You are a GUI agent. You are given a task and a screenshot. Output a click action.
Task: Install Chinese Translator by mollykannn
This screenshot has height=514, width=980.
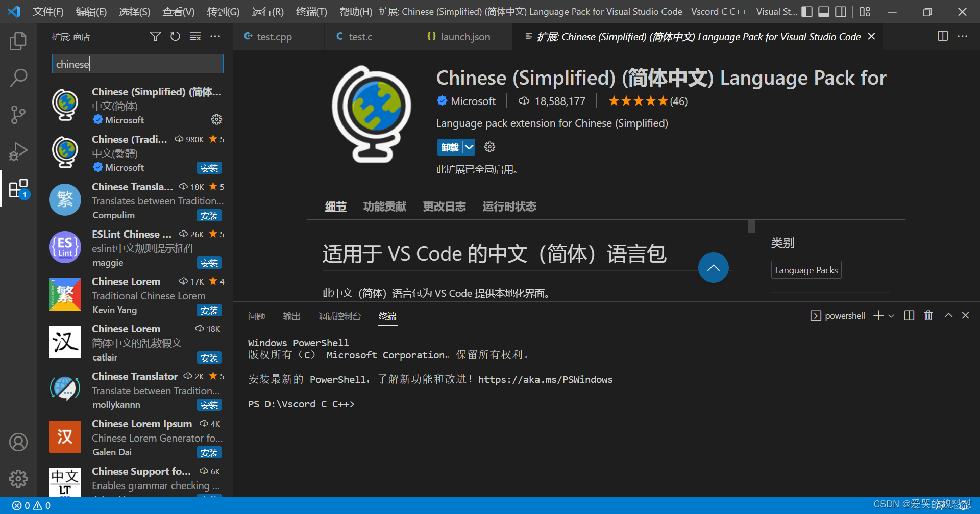click(209, 405)
